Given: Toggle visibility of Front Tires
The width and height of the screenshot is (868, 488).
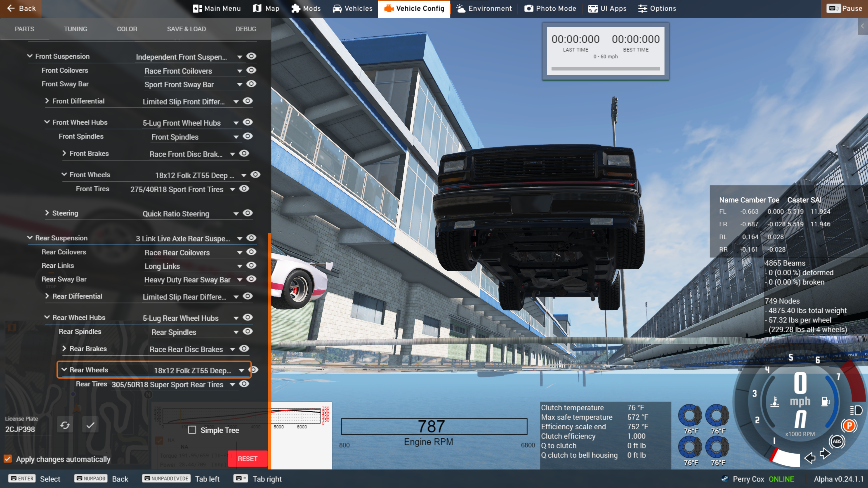Looking at the screenshot, I should (x=244, y=189).
